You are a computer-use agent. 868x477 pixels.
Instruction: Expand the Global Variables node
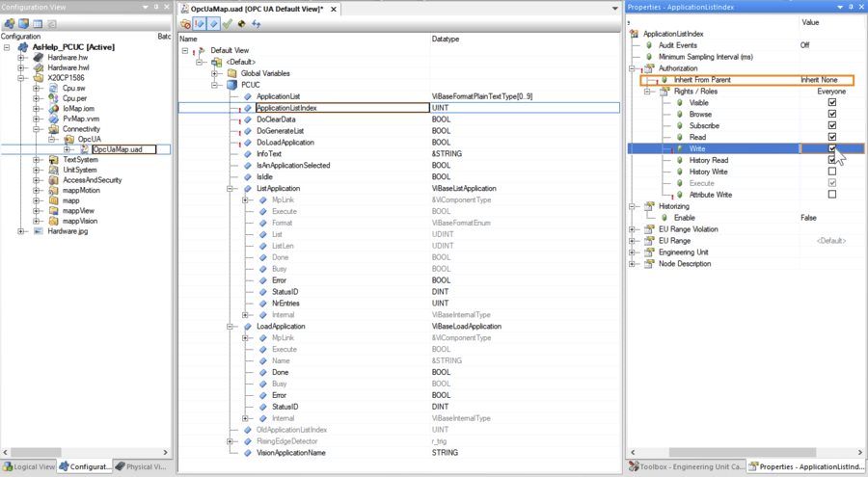214,73
